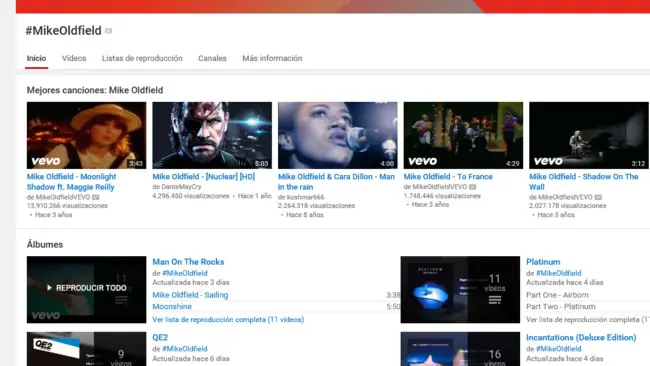View full Man On The Rocks playlist (11 vídeos)
This screenshot has height=366, width=650.
pyautogui.click(x=228, y=320)
